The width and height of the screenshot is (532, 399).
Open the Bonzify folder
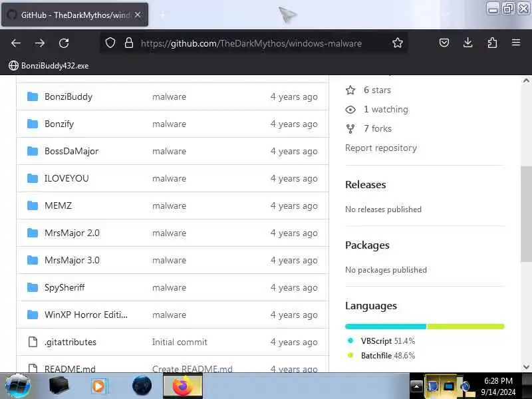59,124
